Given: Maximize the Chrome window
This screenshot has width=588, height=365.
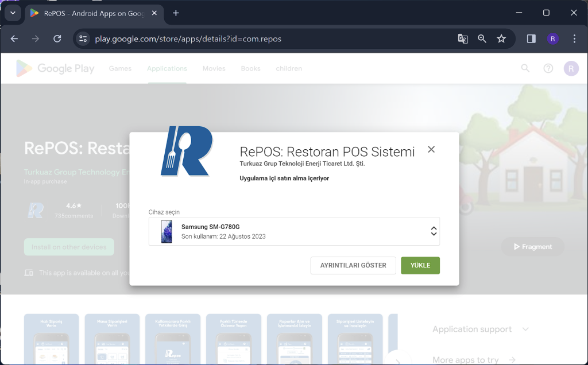Looking at the screenshot, I should pyautogui.click(x=547, y=13).
